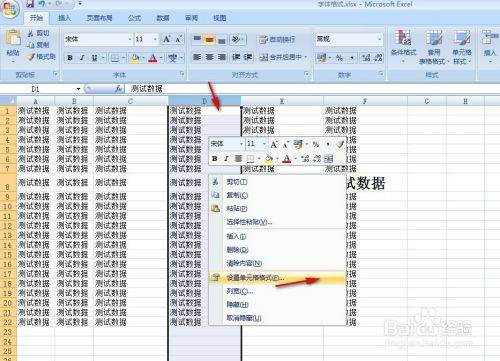Click Save in the quick access toolbar
This screenshot has width=500, height=361.
pyautogui.click(x=30, y=4)
